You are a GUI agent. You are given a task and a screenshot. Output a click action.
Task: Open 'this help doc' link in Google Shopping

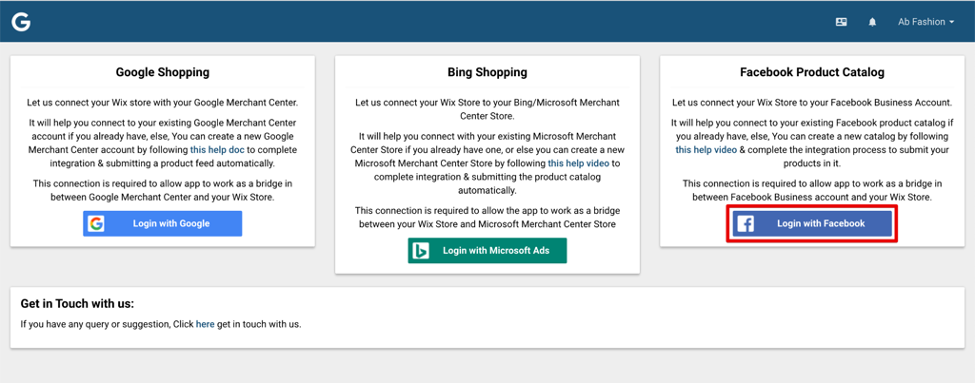click(x=218, y=149)
